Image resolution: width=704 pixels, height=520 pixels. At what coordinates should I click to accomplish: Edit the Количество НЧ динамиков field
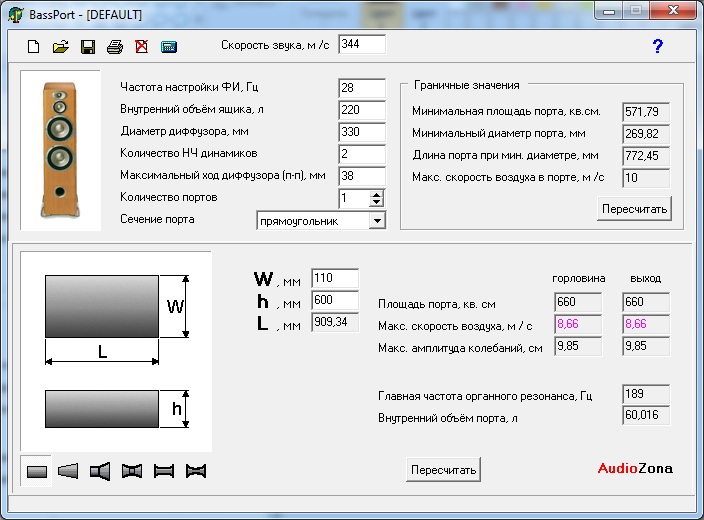362,154
